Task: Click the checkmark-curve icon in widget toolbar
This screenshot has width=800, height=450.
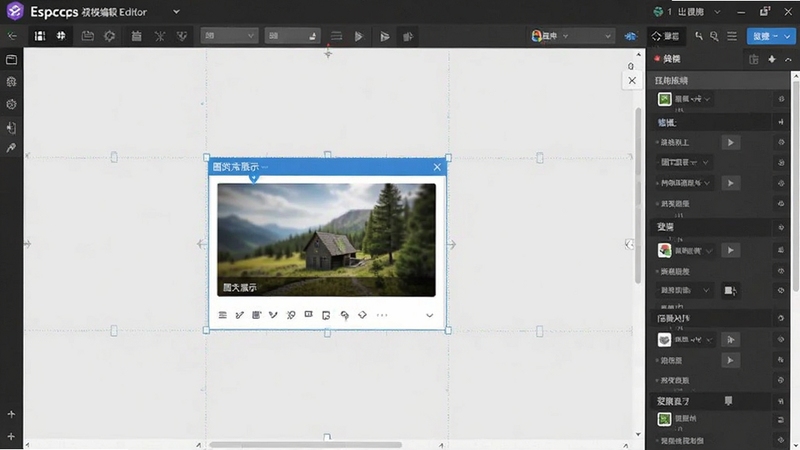Action: point(273,315)
